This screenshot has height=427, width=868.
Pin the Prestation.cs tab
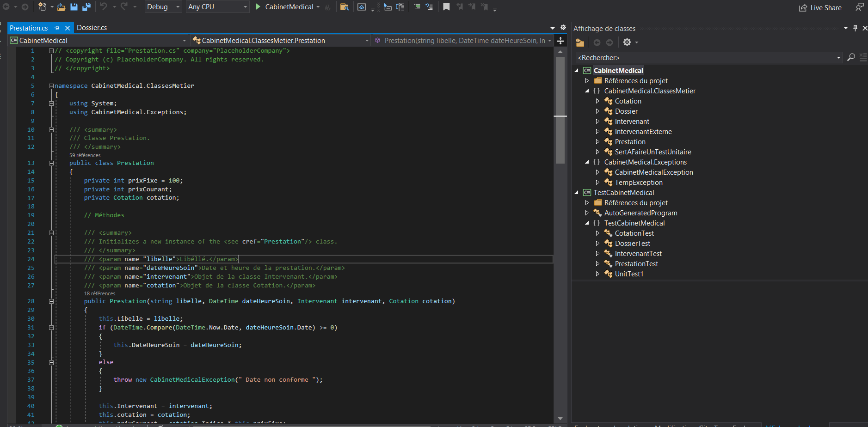pos(56,28)
